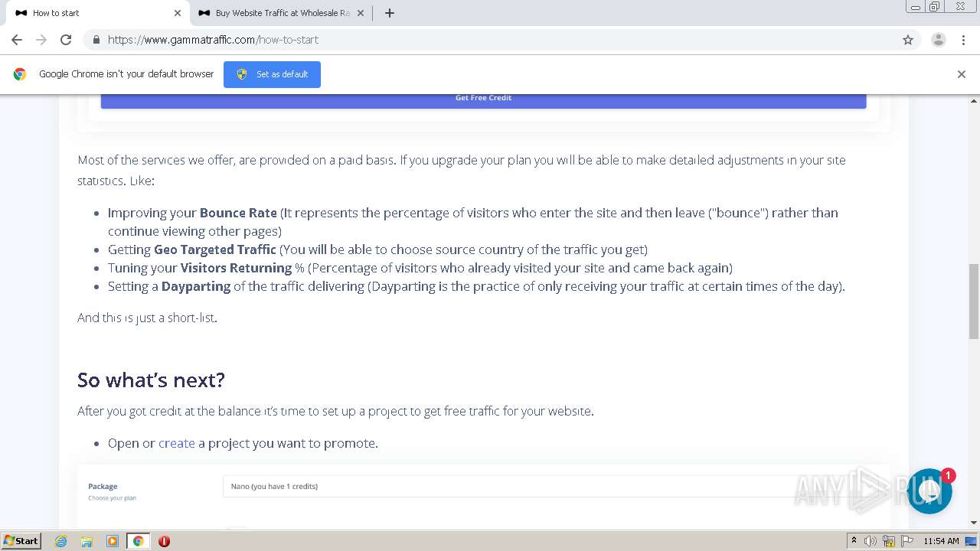980x551 pixels.
Task: Click the Windows Start button
Action: click(x=21, y=541)
